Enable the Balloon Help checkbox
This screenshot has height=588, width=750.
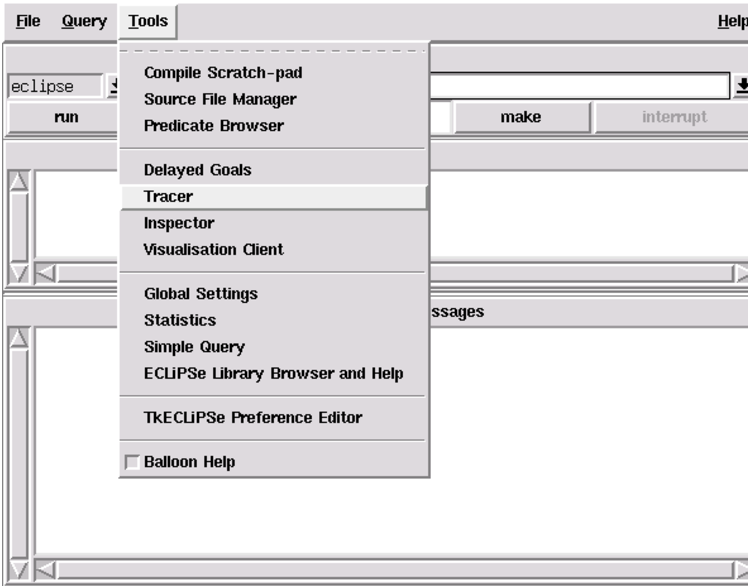(132, 462)
